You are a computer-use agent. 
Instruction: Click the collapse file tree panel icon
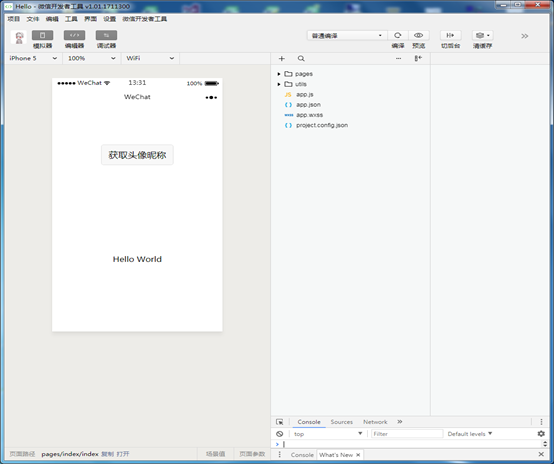(418, 59)
